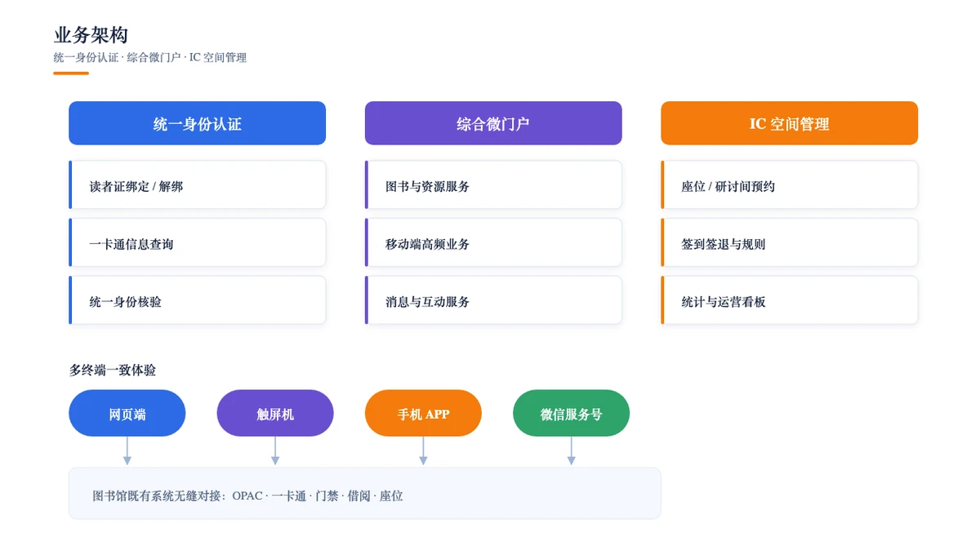The width and height of the screenshot is (980, 551).
Task: Click the 图书馆既有系统无缝对接 footer box
Action: tap(365, 493)
